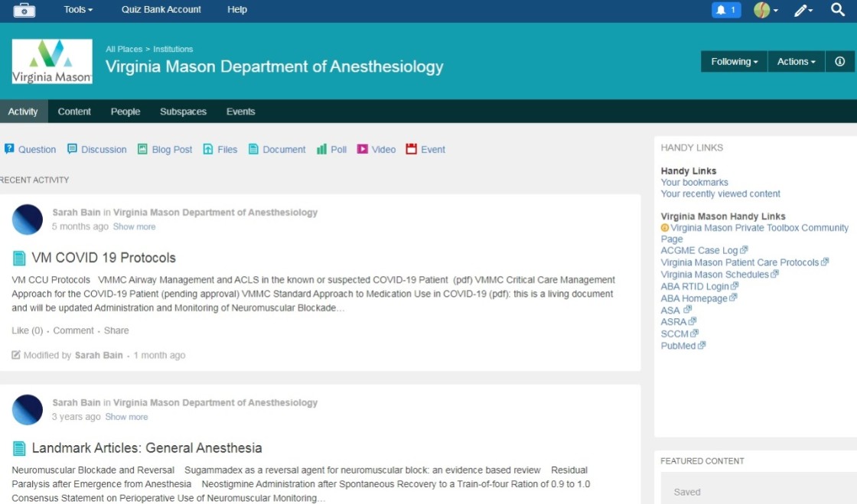Image resolution: width=857 pixels, height=504 pixels.
Task: Click Sarah Bain's avatar on COVID post
Action: coord(28,219)
